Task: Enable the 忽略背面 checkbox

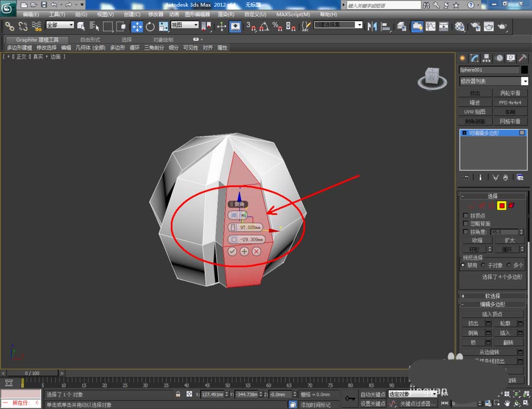Action: [x=465, y=223]
